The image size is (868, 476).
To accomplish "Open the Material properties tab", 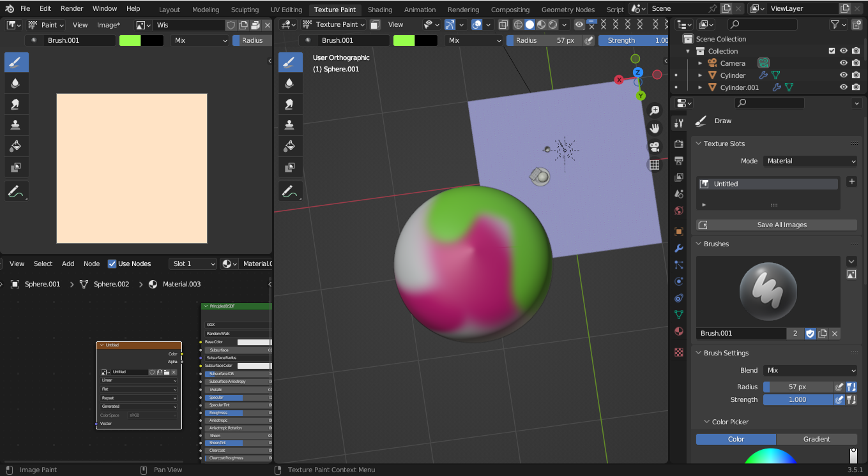I will click(679, 331).
